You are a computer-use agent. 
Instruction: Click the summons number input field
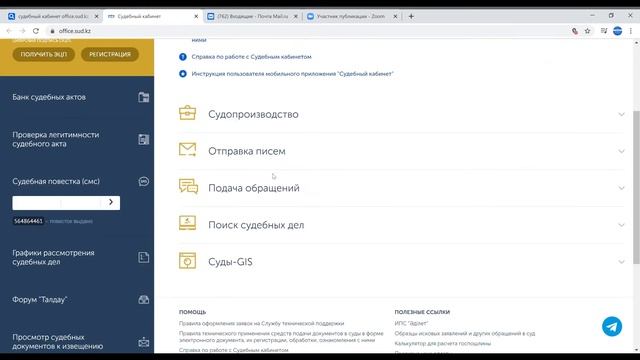point(57,202)
